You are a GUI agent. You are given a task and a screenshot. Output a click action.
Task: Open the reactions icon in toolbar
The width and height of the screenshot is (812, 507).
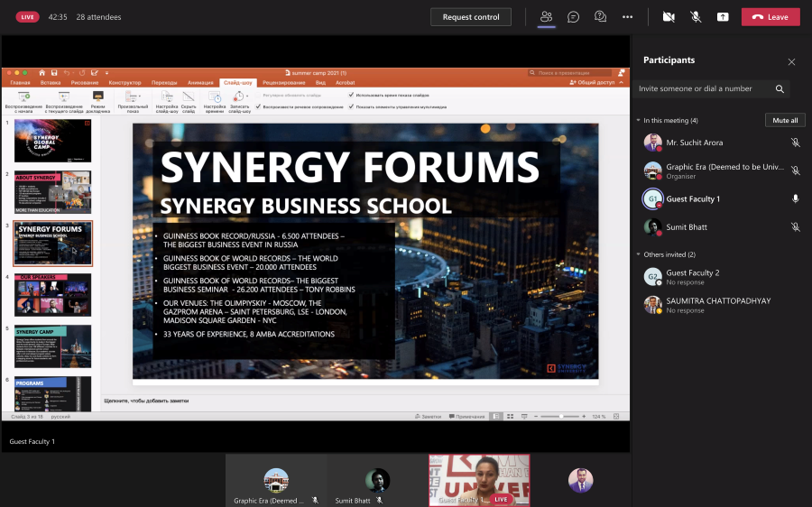tap(600, 17)
